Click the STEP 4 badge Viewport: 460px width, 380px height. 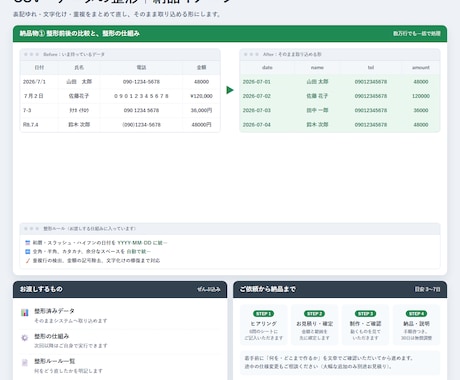pyautogui.click(x=416, y=314)
